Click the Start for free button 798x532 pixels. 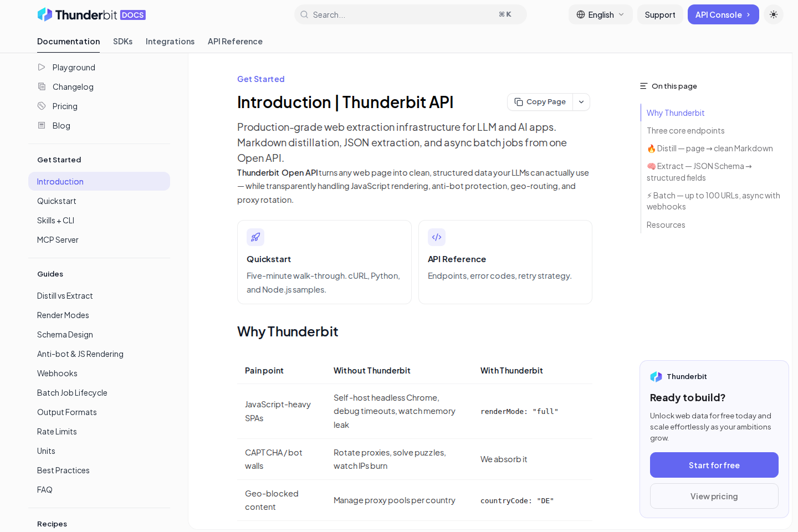pos(714,465)
